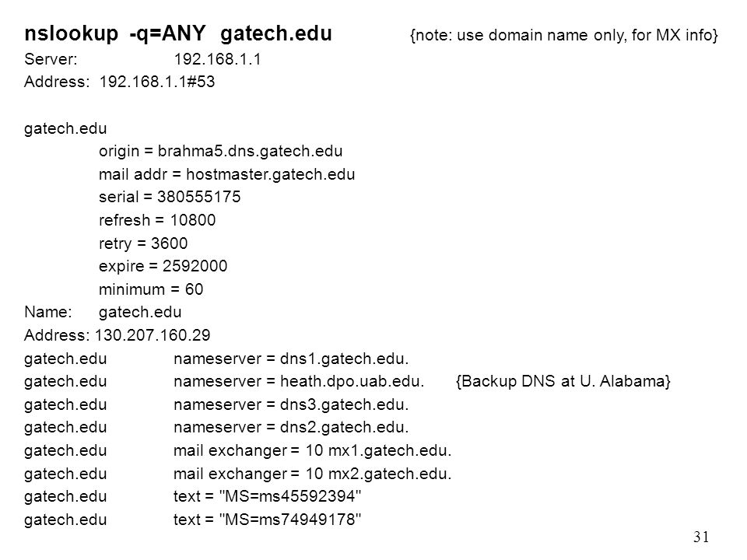
Task: Click the refresh value 10800
Action: (x=192, y=220)
